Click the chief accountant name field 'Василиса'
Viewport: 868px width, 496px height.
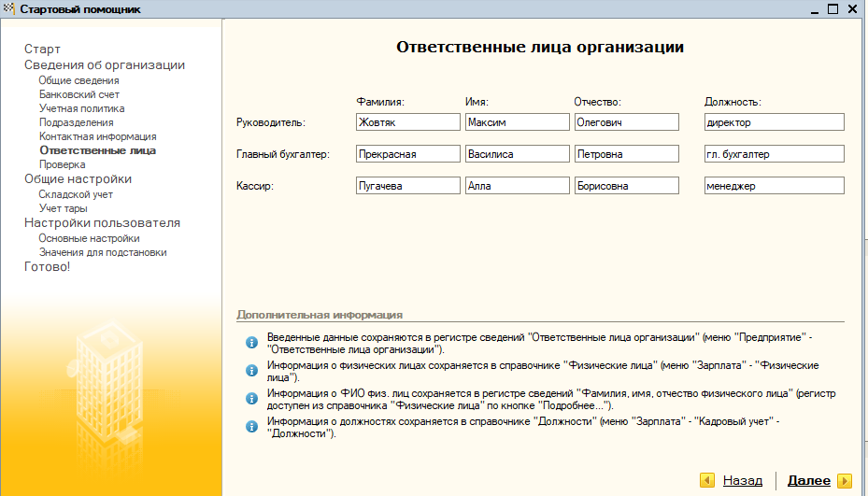point(517,154)
